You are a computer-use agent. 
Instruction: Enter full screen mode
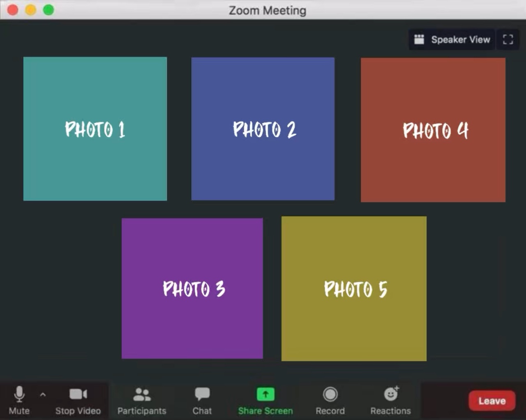point(508,39)
